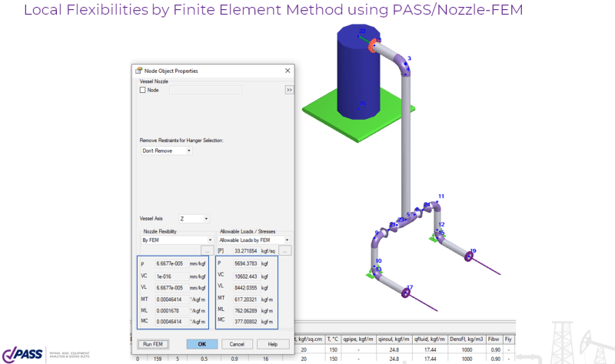Click the DensFl, kg/m3 column header
The height and width of the screenshot is (364, 615).
click(467, 339)
